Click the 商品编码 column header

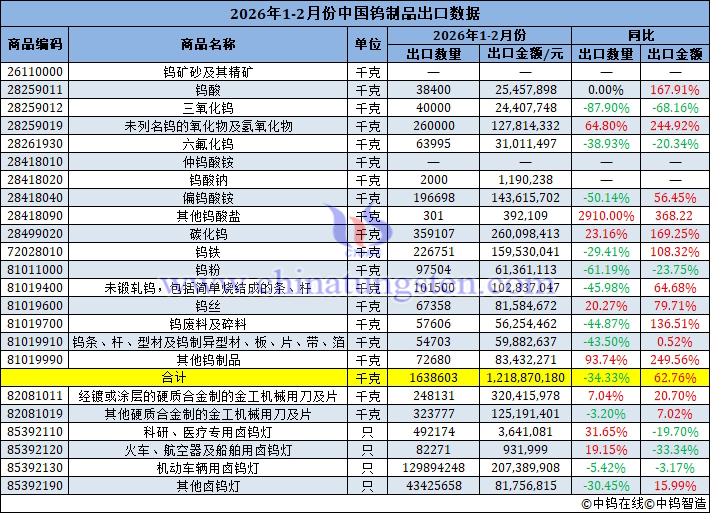click(x=34, y=44)
